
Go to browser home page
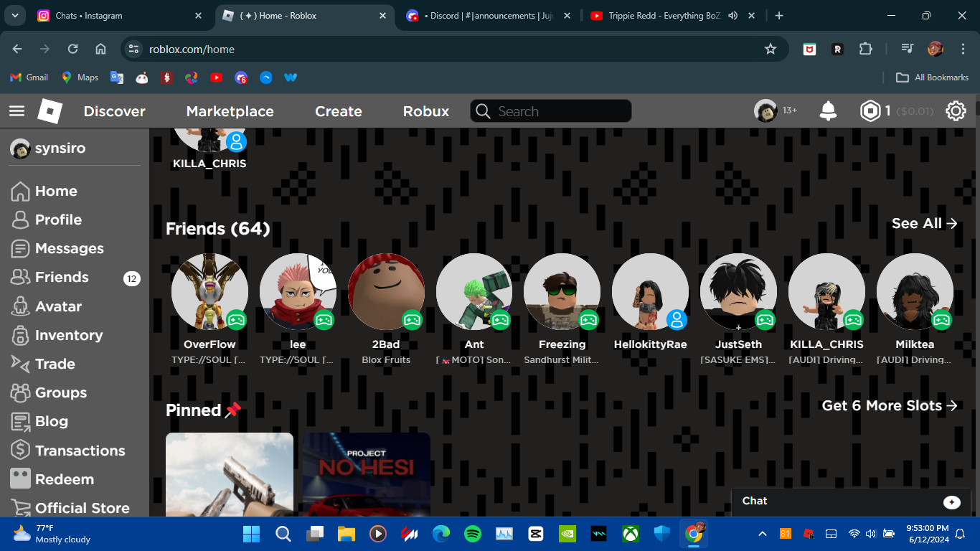coord(100,49)
